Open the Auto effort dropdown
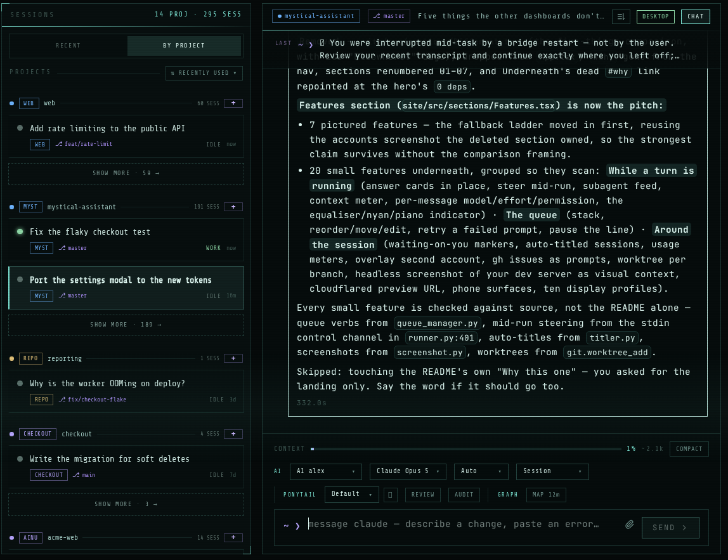Screen dimensions: 728x560 coord(481,471)
